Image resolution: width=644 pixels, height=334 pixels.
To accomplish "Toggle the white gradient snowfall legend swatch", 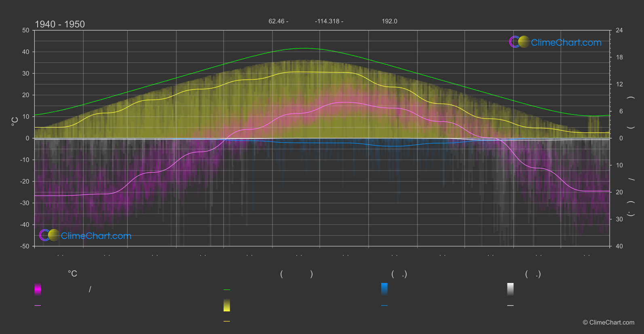I will 511,289.
